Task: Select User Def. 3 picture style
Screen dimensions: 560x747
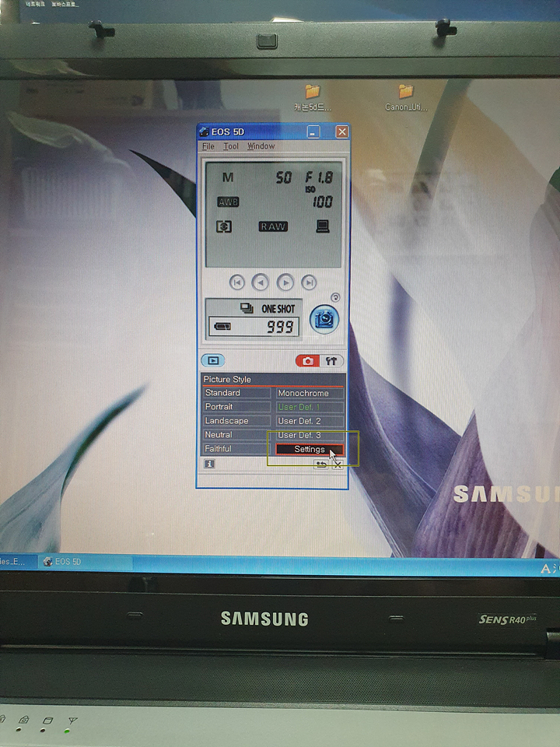Action: tap(310, 435)
